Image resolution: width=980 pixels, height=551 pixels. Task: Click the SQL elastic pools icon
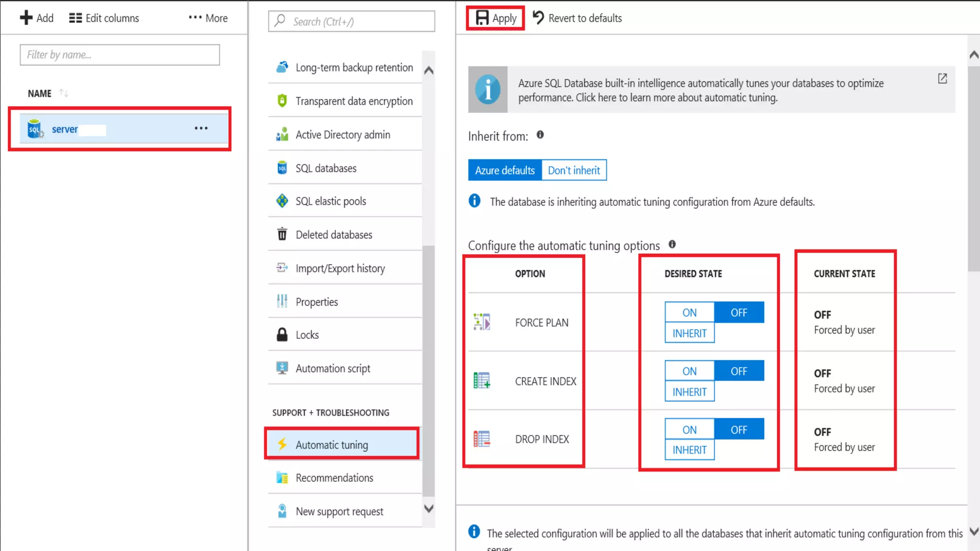[x=282, y=201]
